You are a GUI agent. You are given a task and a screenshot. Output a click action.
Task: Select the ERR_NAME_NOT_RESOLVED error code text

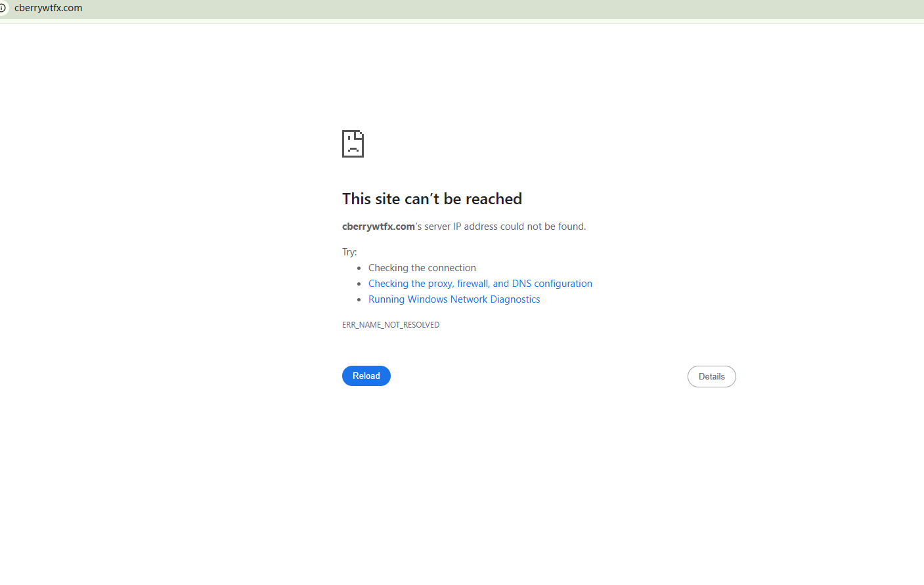point(391,325)
